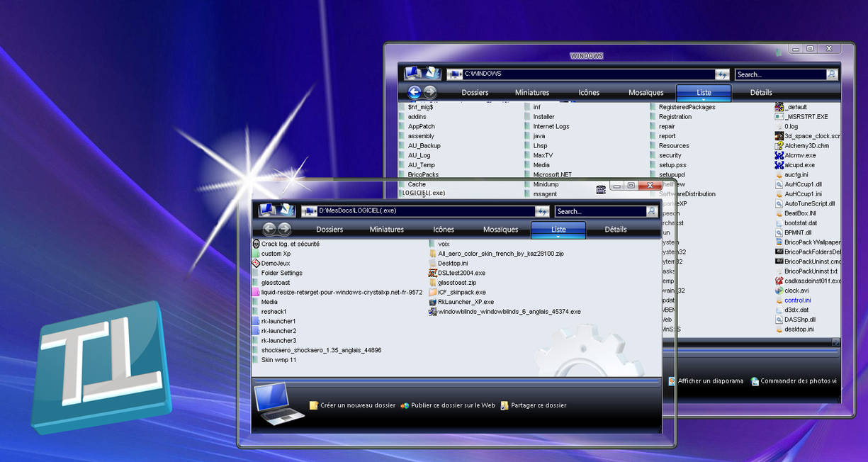Click Partager ce dossier link
868x462 pixels.
[x=534, y=405]
